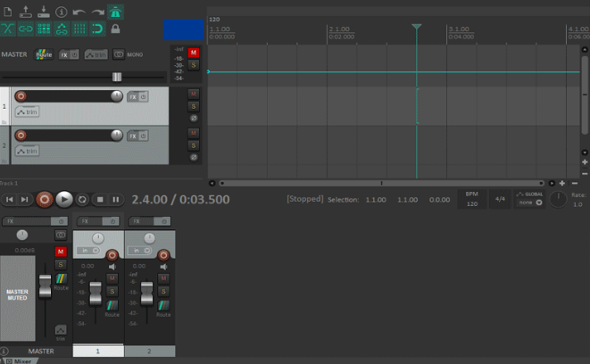
Task: Toggle repeat in the transport bar
Action: (82, 199)
